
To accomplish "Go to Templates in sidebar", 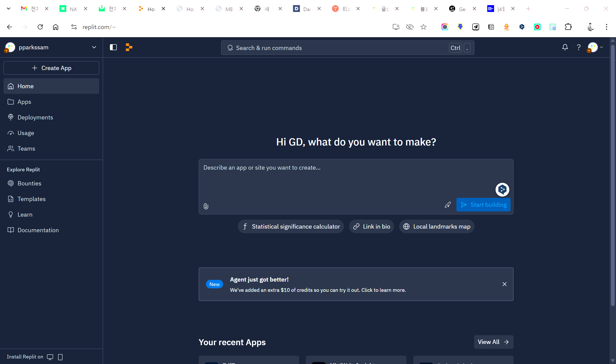I will pyautogui.click(x=31, y=199).
